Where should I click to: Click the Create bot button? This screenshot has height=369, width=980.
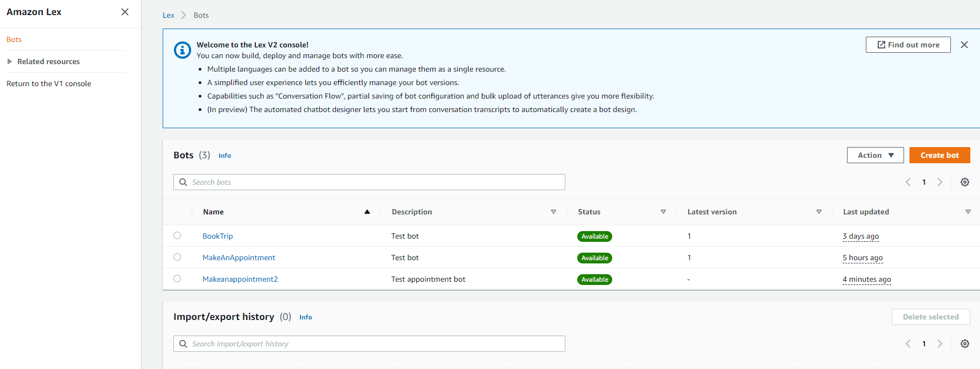click(x=939, y=155)
